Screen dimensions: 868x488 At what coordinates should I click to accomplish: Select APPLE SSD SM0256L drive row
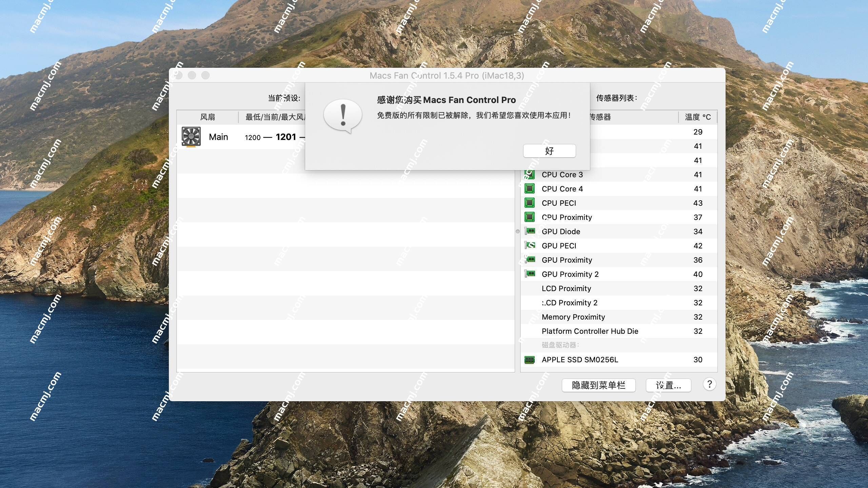(x=619, y=360)
